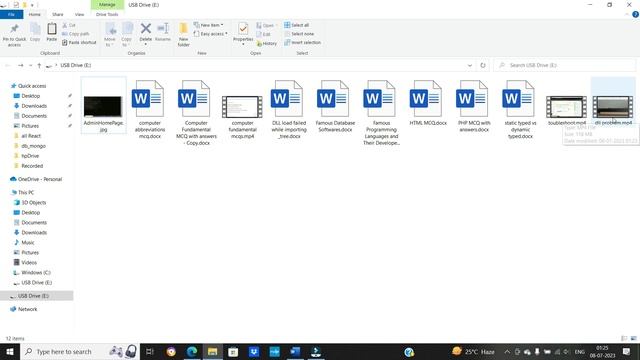Click the address bar path USB Drive (E:)
Viewport: 640px width, 360px height.
(76, 65)
